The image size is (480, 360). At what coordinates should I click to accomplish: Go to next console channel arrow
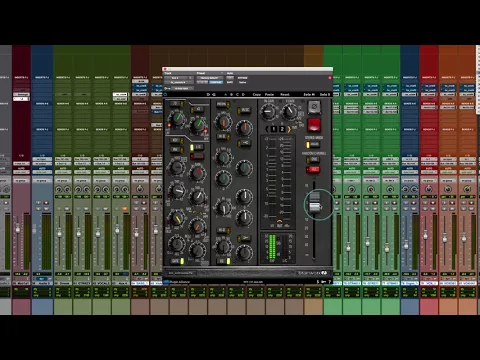coord(289,129)
